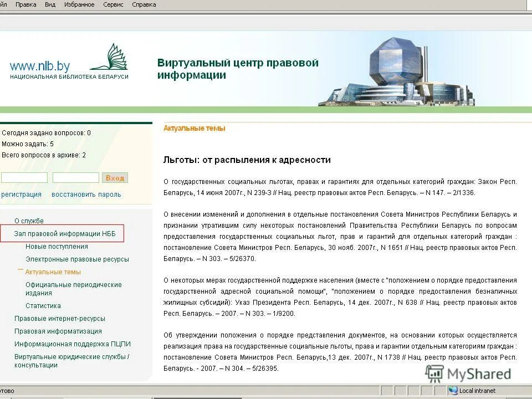Open the восстановить пароль link
Image resolution: width=532 pixels, height=399 pixels.
tap(86, 195)
